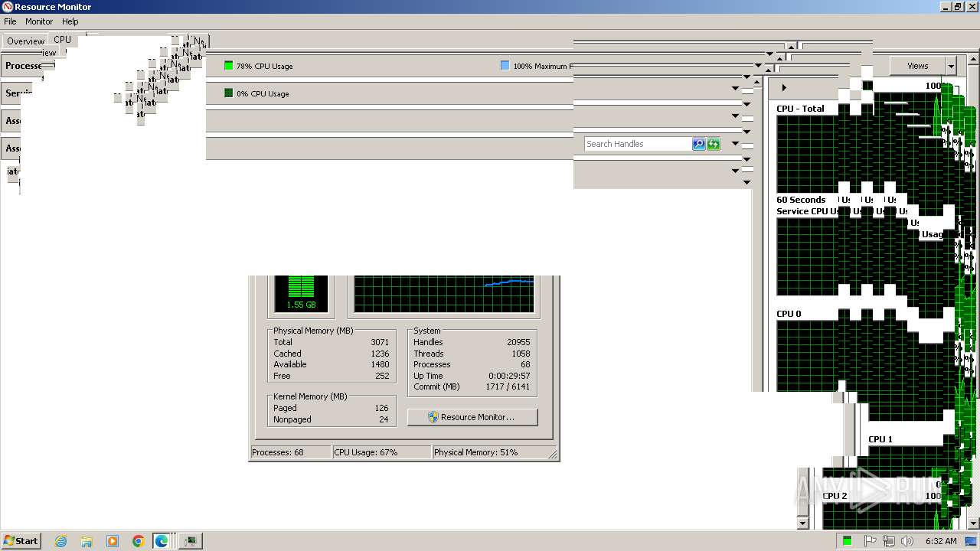Open Windows Media Player from the taskbar

coord(113,541)
